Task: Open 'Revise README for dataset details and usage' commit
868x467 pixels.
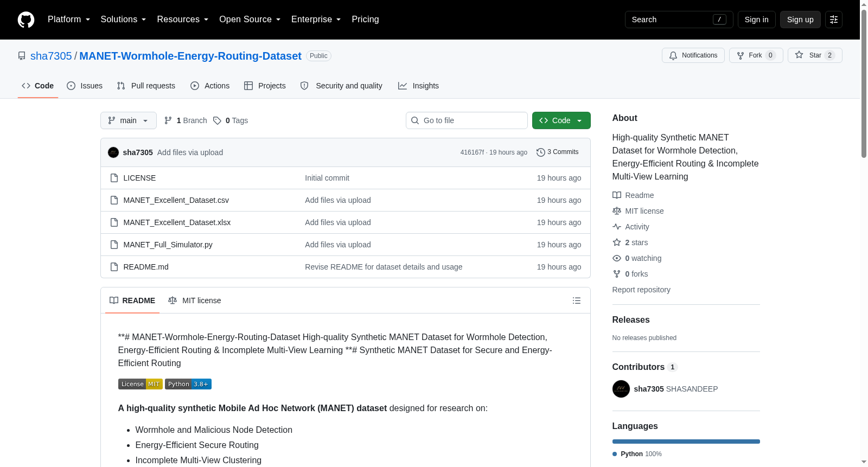Action: (x=384, y=267)
